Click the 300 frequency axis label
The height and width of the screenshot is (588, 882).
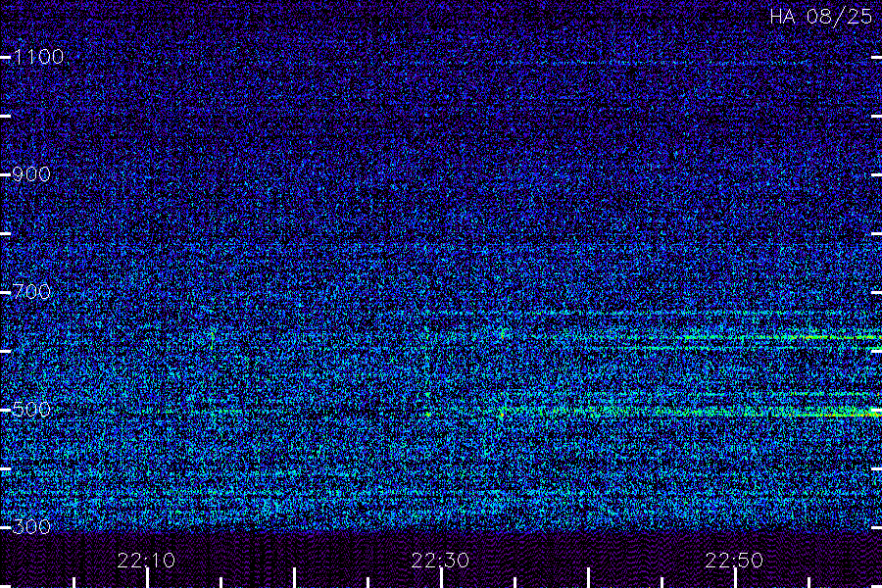click(x=31, y=527)
